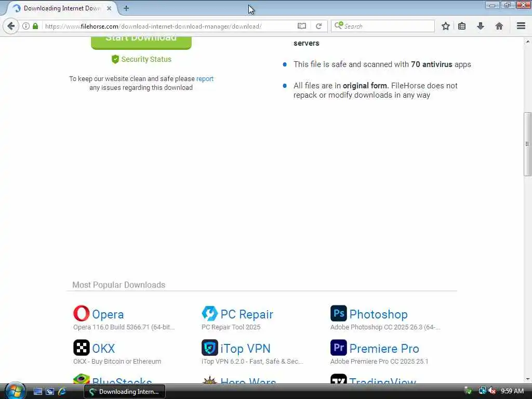Viewport: 532px width, 399px height.
Task: Click text "PC Repair Tool 2025"
Action: [231, 327]
